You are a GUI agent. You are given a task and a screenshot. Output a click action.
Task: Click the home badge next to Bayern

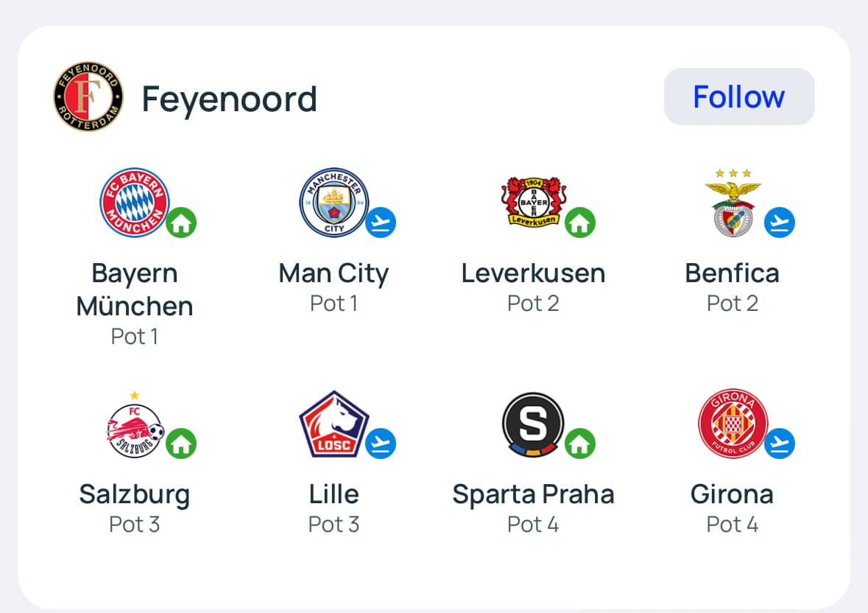click(x=181, y=223)
